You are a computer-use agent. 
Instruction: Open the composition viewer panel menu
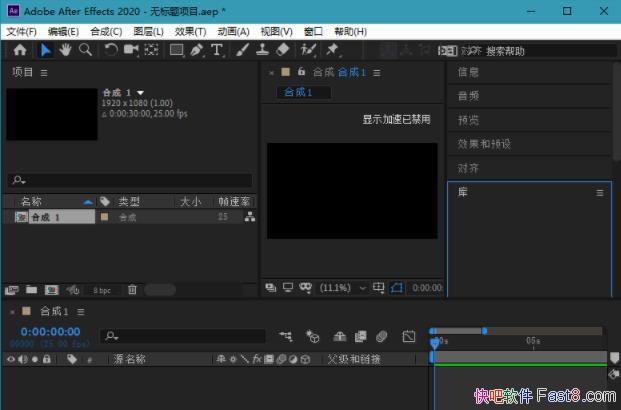377,73
